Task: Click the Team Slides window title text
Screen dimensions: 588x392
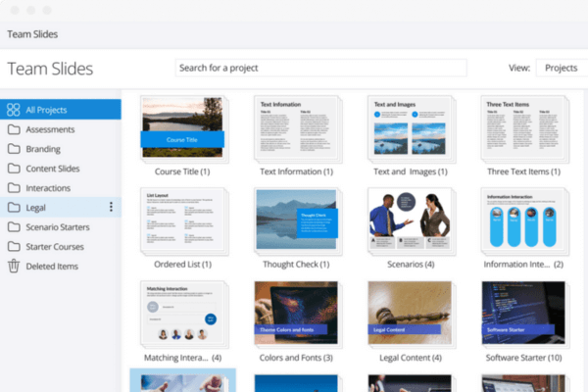Action: click(x=32, y=34)
